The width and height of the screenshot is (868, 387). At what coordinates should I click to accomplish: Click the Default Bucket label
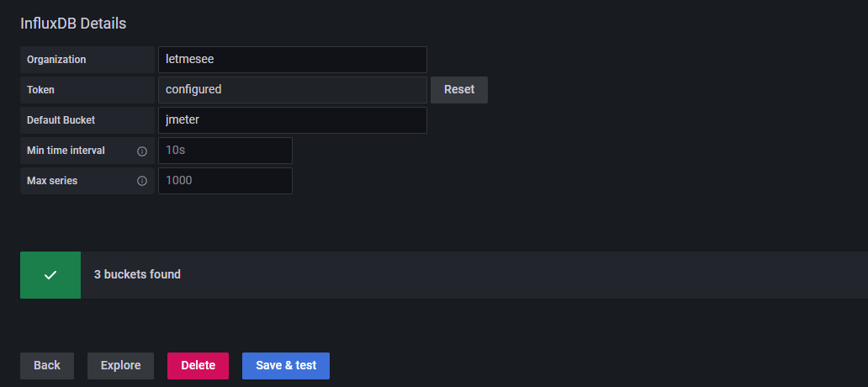point(61,120)
